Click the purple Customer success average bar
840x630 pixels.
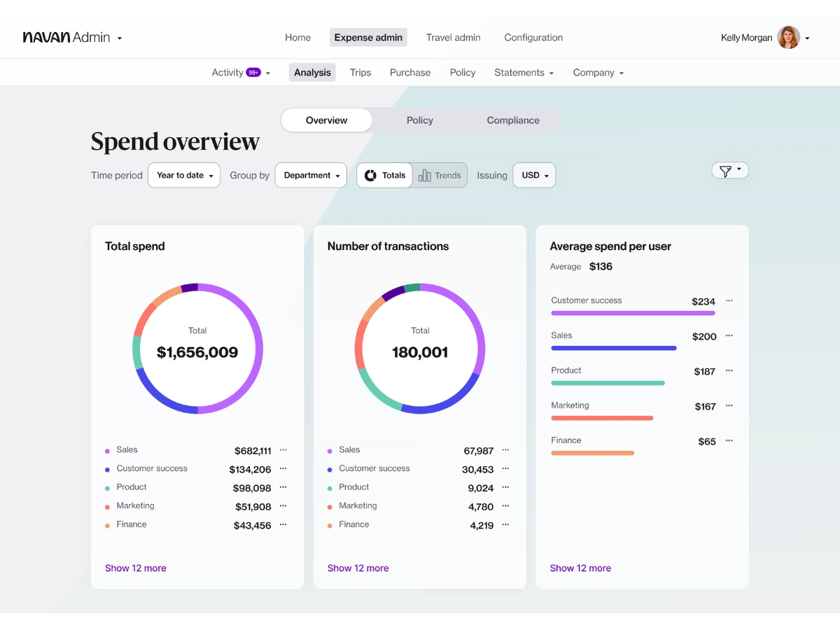(x=633, y=313)
